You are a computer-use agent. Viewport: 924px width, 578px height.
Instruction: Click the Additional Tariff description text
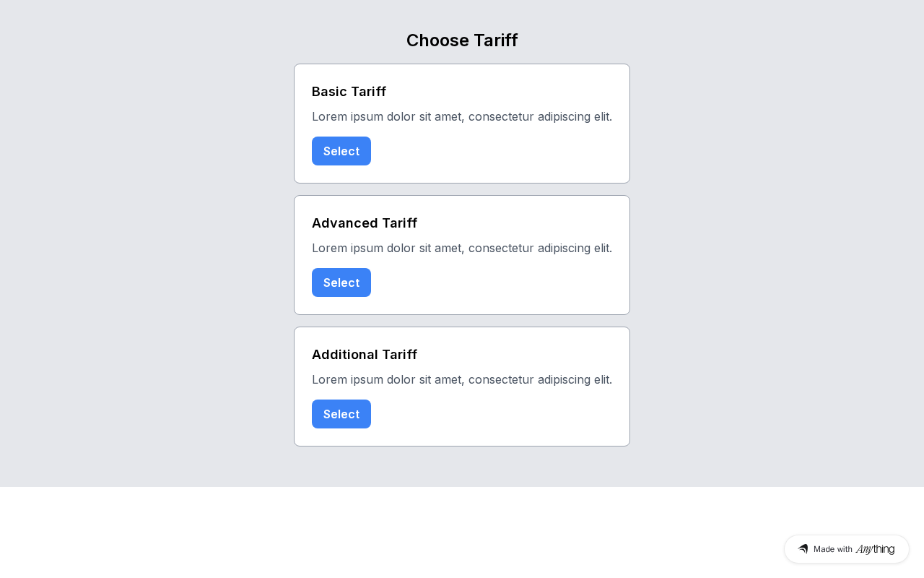pyautogui.click(x=462, y=380)
